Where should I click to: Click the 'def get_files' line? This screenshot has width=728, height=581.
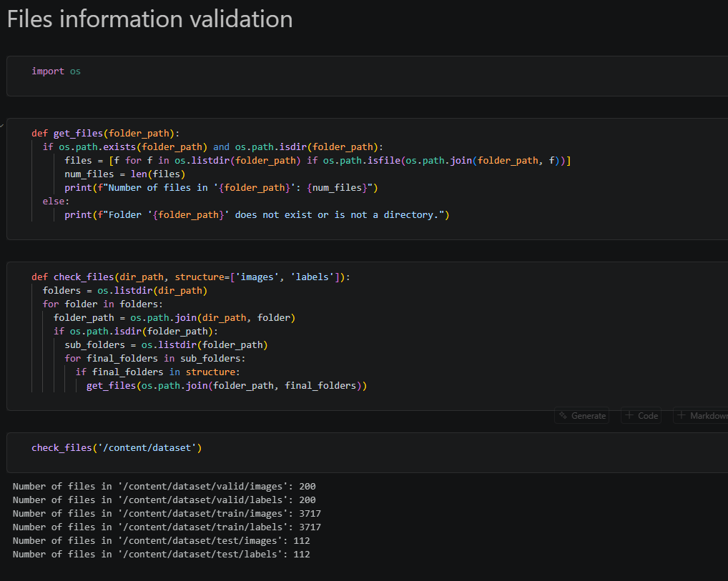tap(105, 133)
